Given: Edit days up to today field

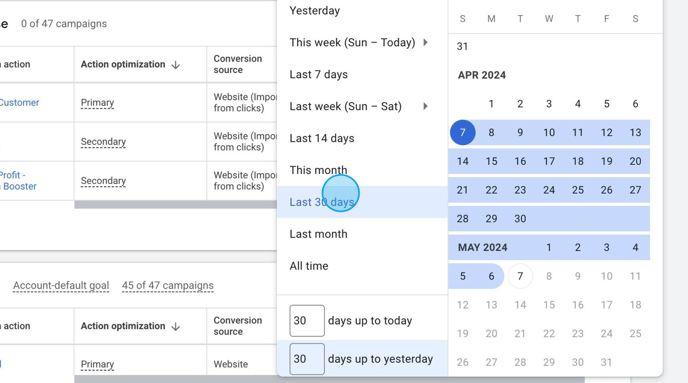Looking at the screenshot, I should pyautogui.click(x=307, y=321).
